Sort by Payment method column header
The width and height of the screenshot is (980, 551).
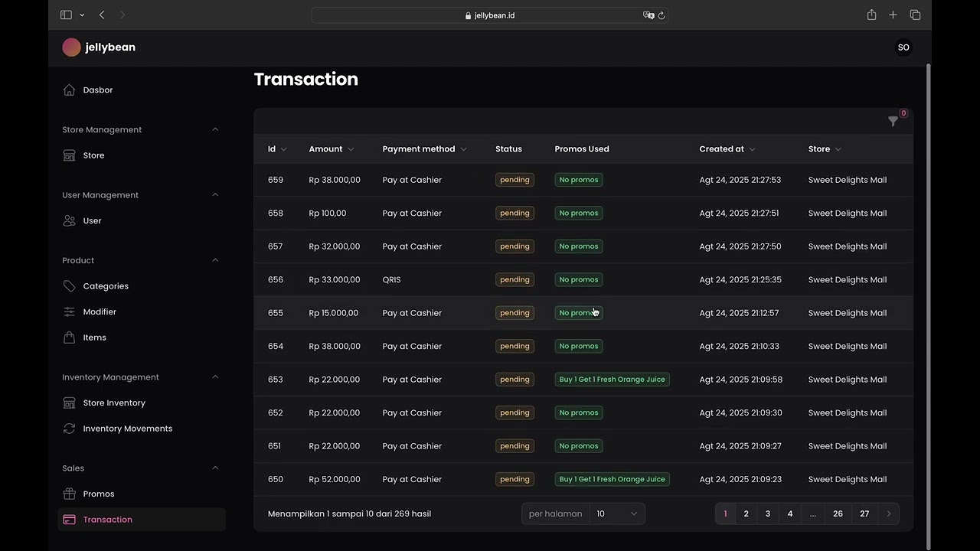[425, 149]
